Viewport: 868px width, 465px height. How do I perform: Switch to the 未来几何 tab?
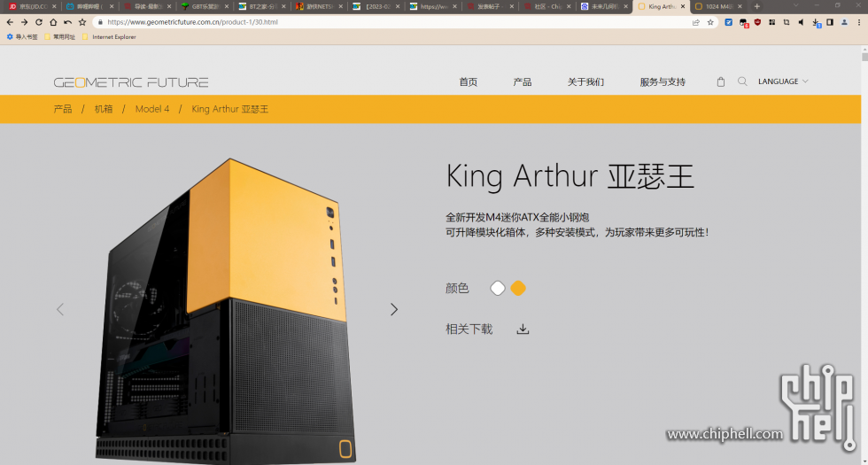602,7
